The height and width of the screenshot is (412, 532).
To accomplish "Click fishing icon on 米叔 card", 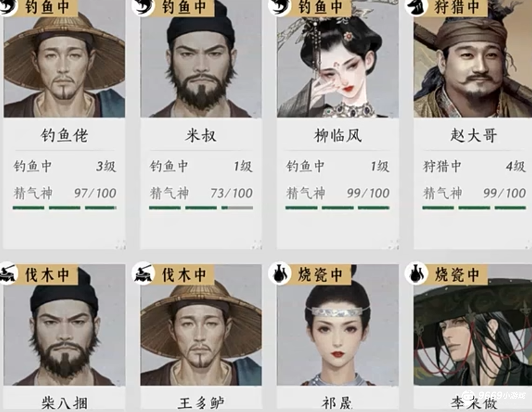I will point(143,7).
